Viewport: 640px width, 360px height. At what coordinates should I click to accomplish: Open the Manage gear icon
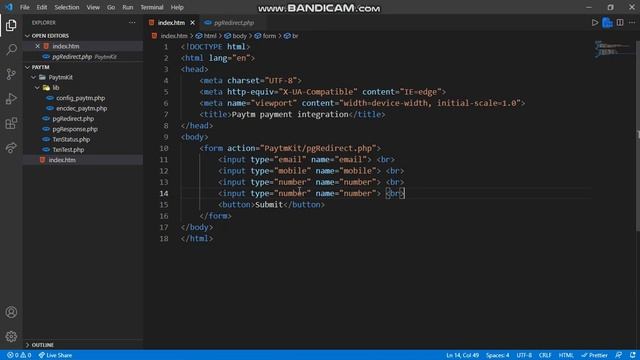tap(11, 337)
